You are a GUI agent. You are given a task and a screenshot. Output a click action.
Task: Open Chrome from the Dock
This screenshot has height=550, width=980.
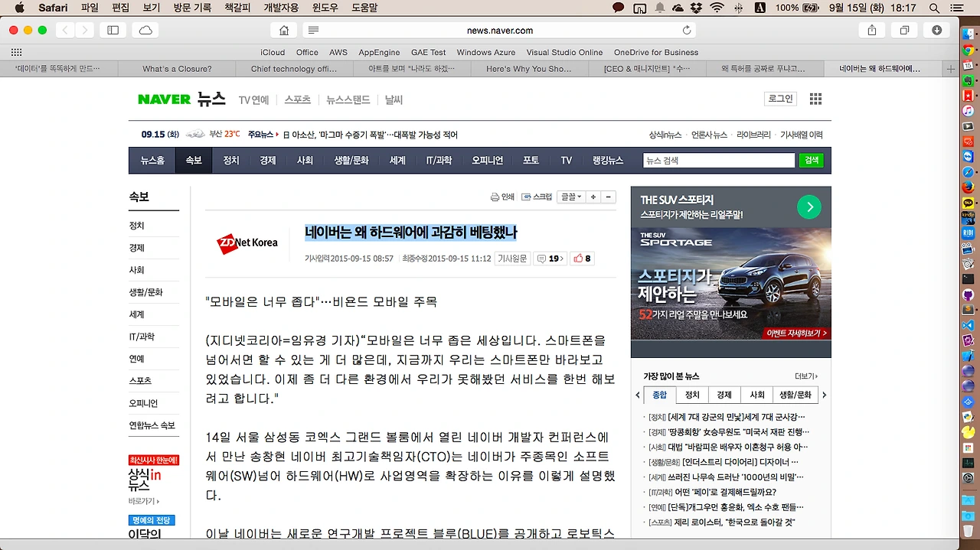[x=968, y=50]
